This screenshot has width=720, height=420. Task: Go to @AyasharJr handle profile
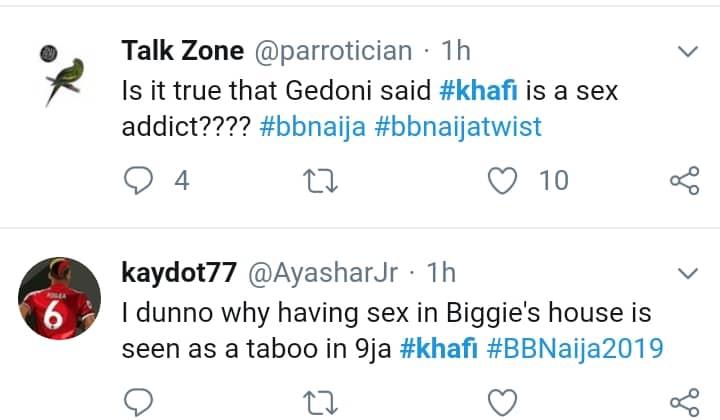coord(331,272)
